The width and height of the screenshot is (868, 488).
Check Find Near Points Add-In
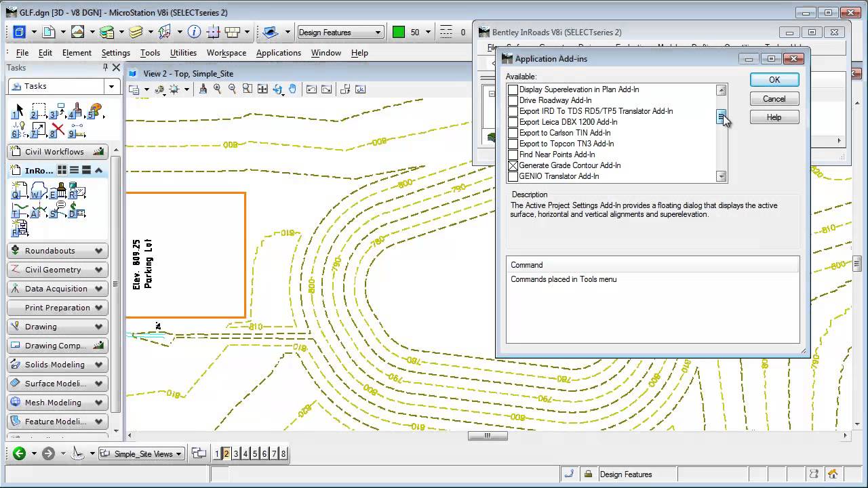click(x=513, y=155)
